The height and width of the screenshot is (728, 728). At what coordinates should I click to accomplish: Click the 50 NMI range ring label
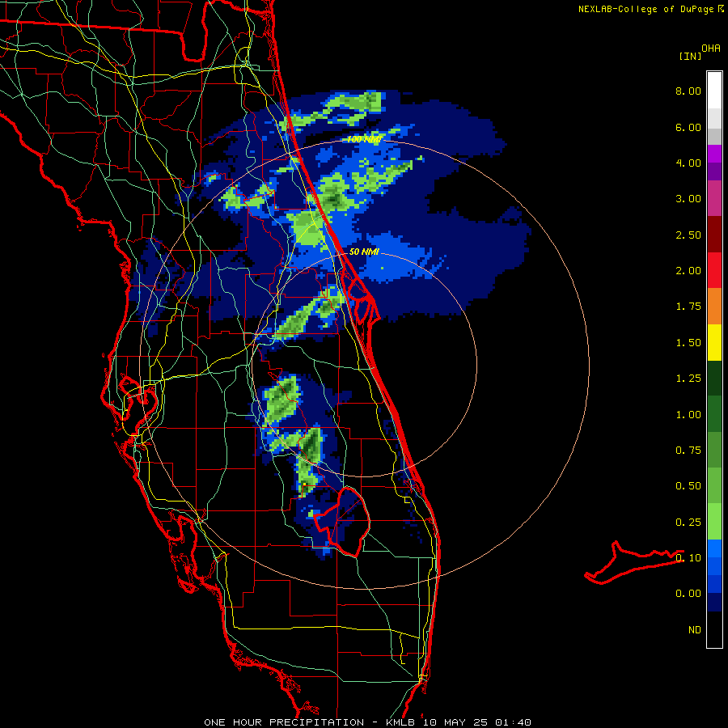(364, 252)
